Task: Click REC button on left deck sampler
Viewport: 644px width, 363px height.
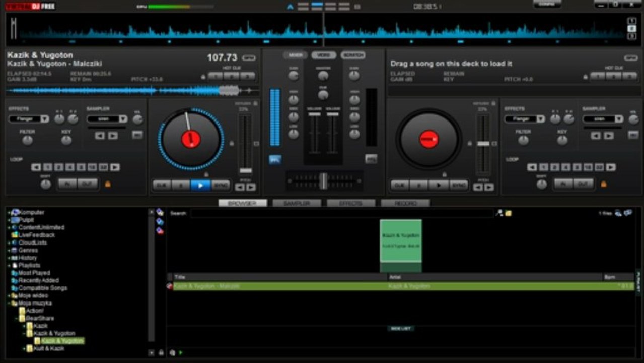Action: [137, 135]
